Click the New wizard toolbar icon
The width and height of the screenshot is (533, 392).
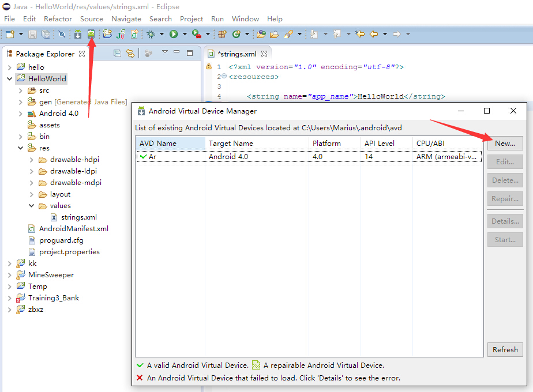pyautogui.click(x=10, y=35)
